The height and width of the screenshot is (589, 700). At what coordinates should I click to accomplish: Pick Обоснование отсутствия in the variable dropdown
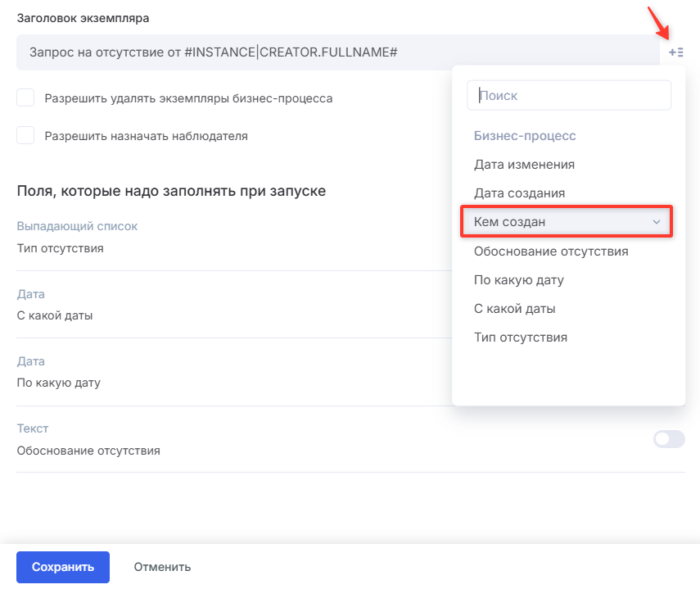(x=551, y=251)
